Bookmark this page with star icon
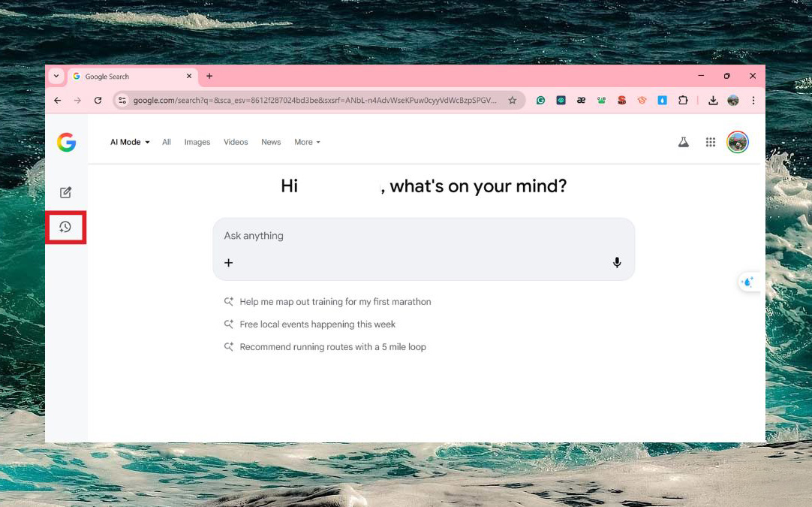This screenshot has height=507, width=812. (512, 100)
